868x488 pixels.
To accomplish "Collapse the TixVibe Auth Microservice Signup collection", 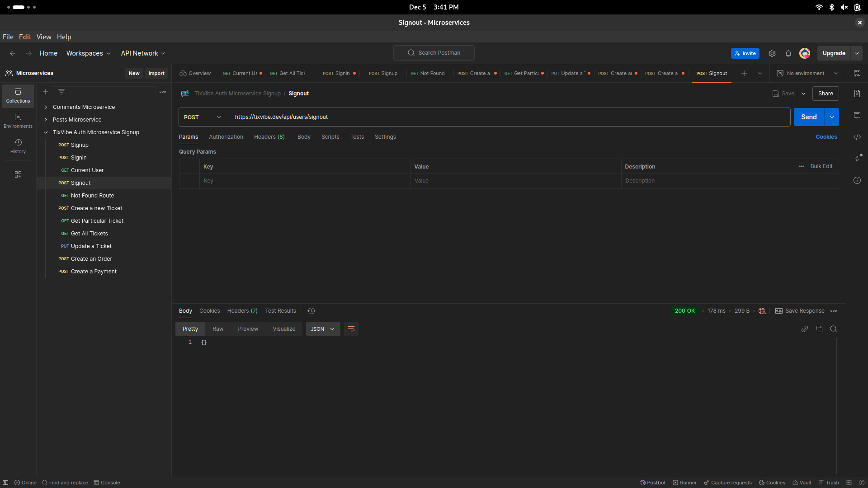I will 46,132.
